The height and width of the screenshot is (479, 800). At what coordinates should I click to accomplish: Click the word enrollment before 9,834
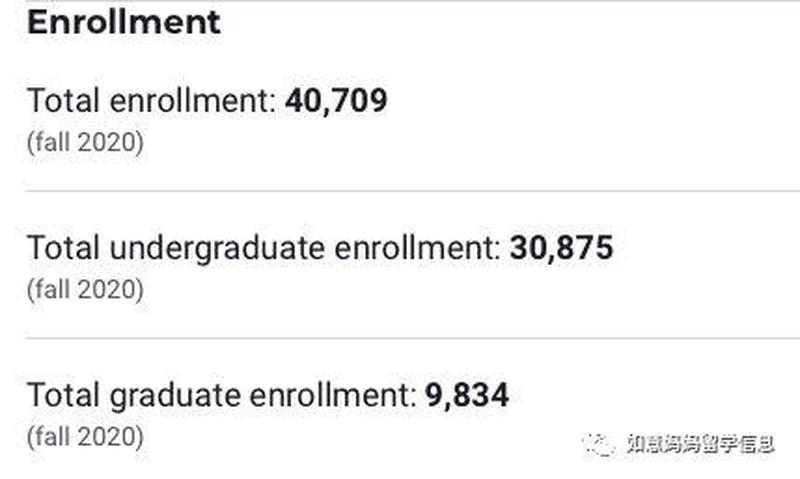click(x=333, y=395)
